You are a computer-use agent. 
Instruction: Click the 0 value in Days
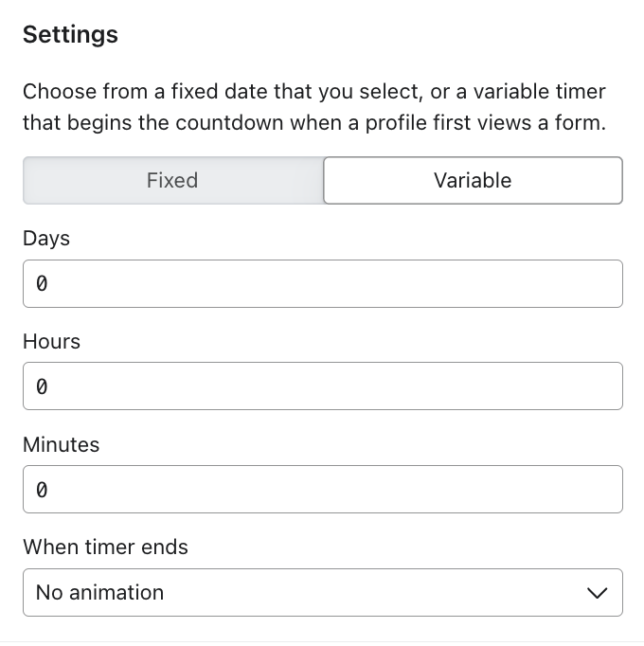click(x=42, y=284)
